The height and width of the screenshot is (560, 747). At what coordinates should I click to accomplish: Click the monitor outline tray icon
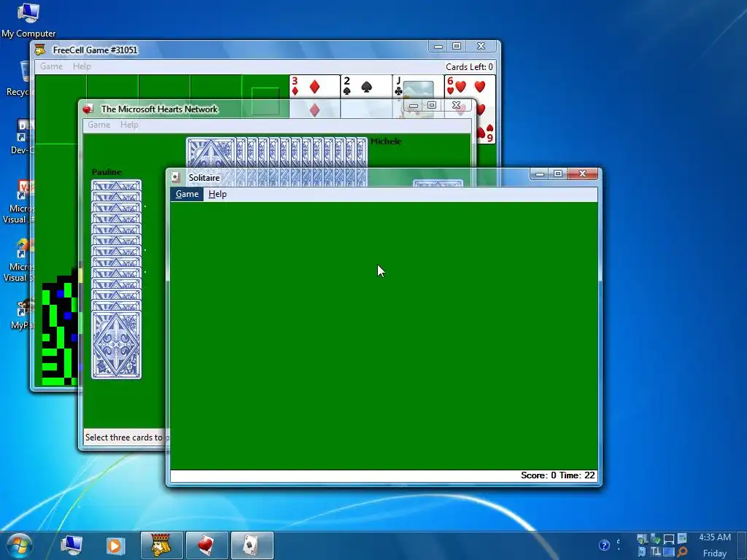(x=669, y=539)
